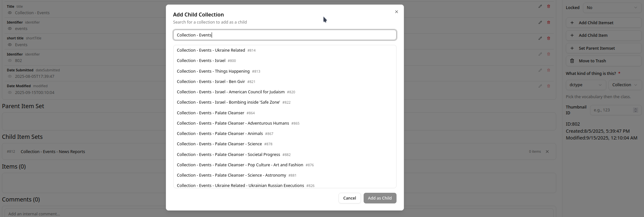
Task: Click the collection search input field
Action: point(285,35)
